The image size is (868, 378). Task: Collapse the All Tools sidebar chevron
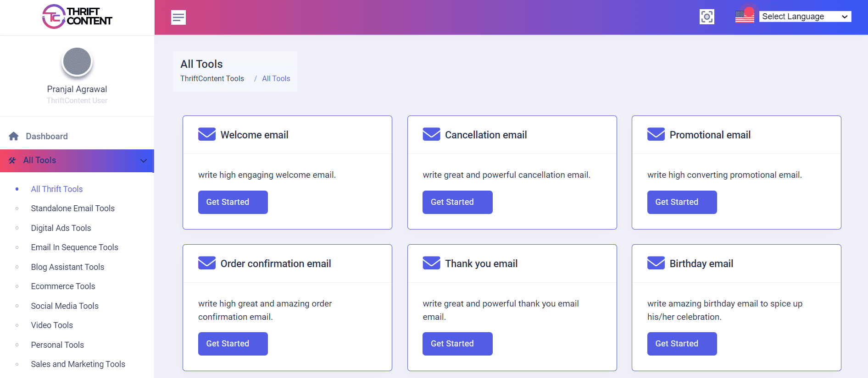click(x=144, y=161)
